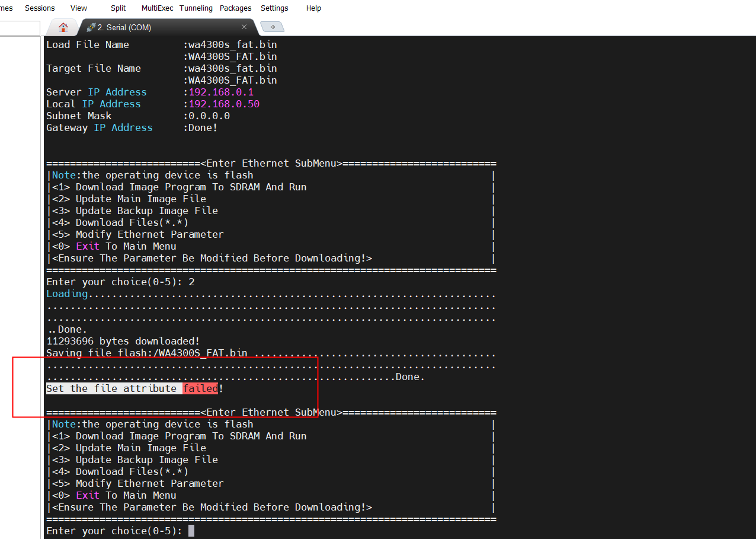Open the Packages menu
This screenshot has width=756, height=539.
(x=236, y=8)
